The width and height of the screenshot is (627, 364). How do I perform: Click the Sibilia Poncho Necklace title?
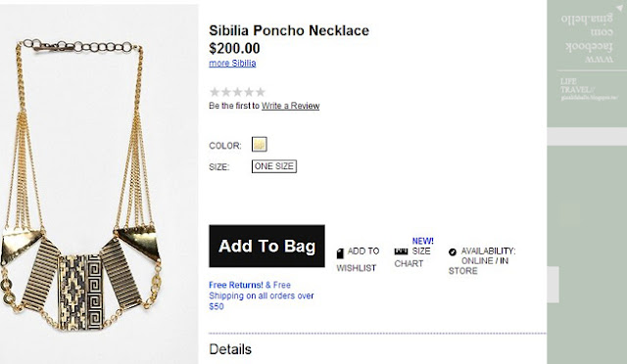[289, 30]
